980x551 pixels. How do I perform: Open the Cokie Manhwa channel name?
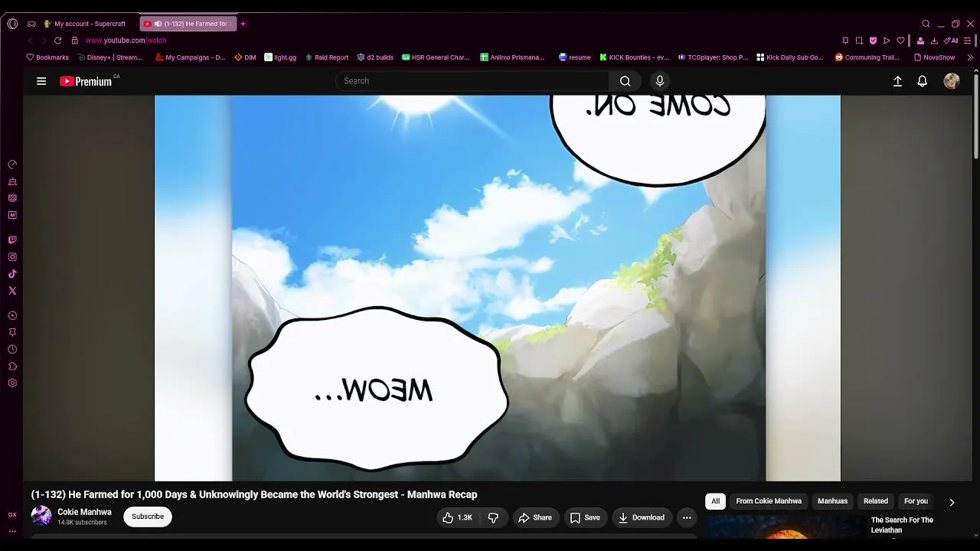click(84, 512)
